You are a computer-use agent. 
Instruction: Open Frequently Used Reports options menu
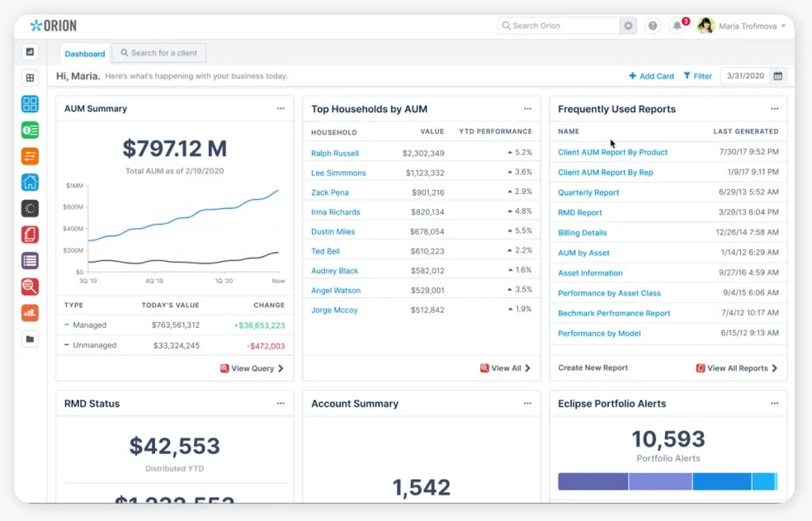click(x=774, y=108)
